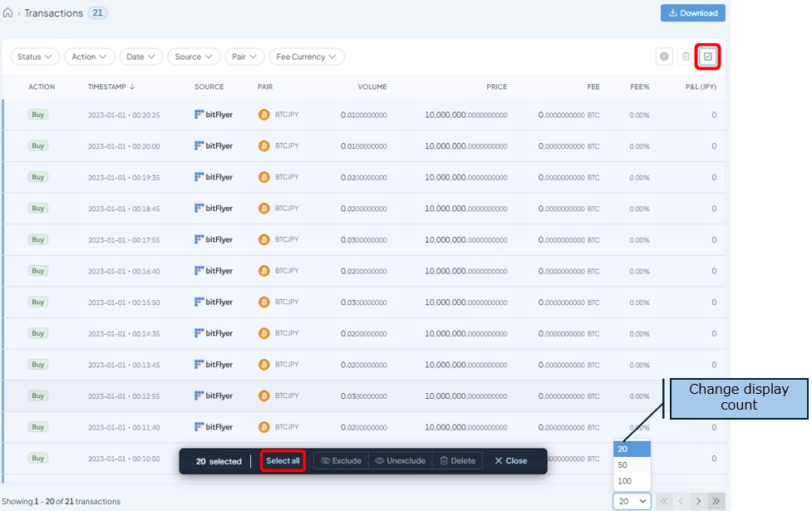This screenshot has height=511, width=812.
Task: Click Delete in the action bar
Action: 458,461
